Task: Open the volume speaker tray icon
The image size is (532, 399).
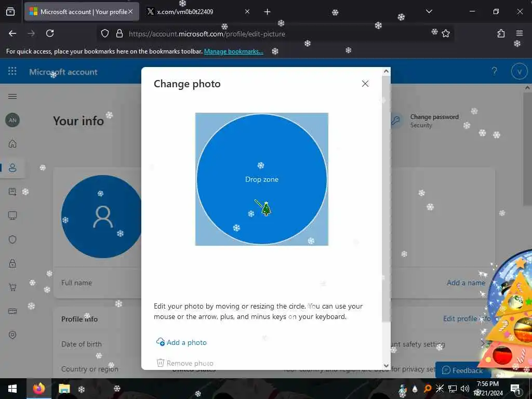Action: pyautogui.click(x=464, y=389)
